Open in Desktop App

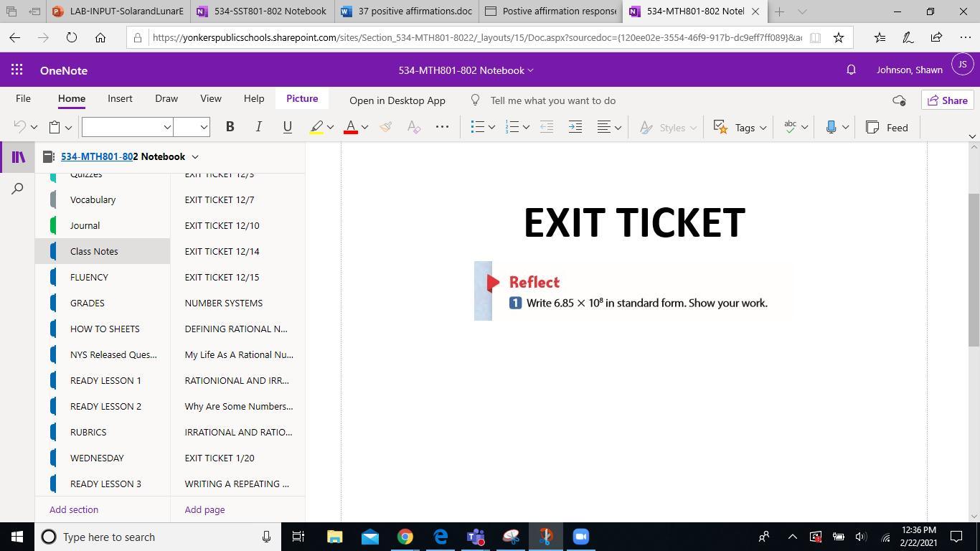click(397, 100)
